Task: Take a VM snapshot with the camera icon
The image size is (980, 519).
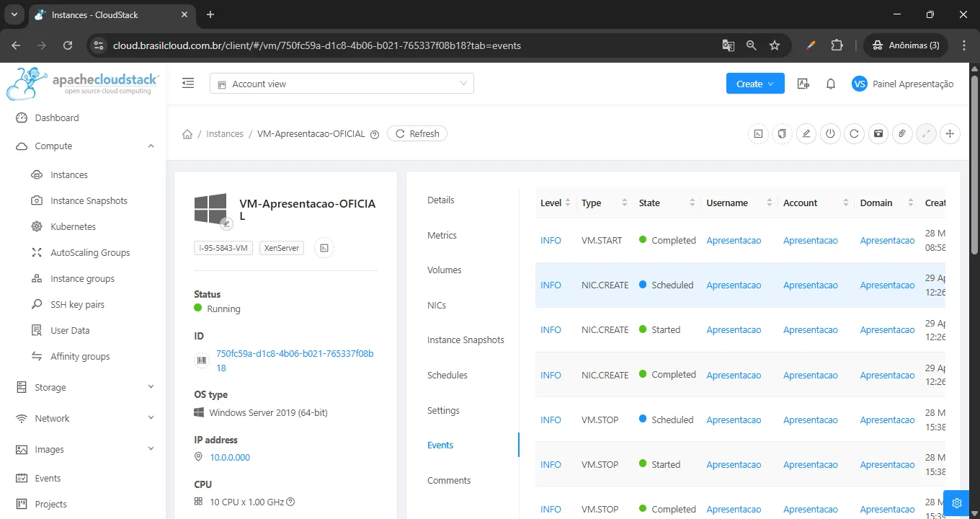Action: tap(878, 133)
